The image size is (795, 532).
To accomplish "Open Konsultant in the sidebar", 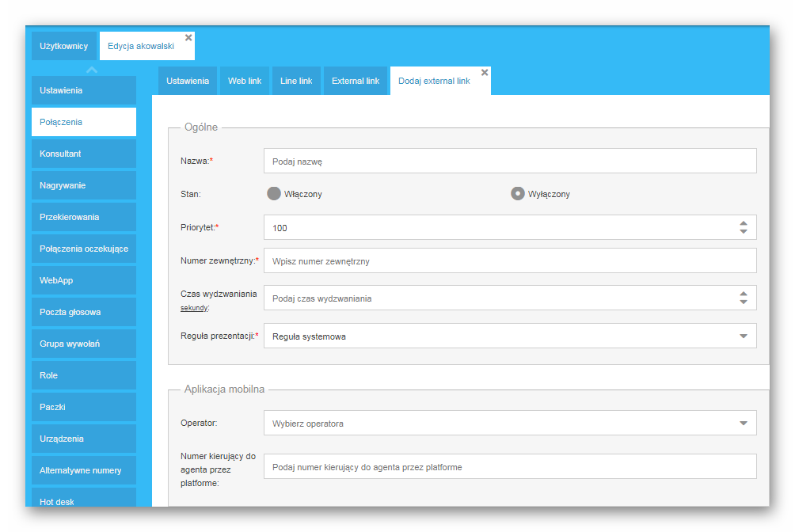I will point(84,154).
